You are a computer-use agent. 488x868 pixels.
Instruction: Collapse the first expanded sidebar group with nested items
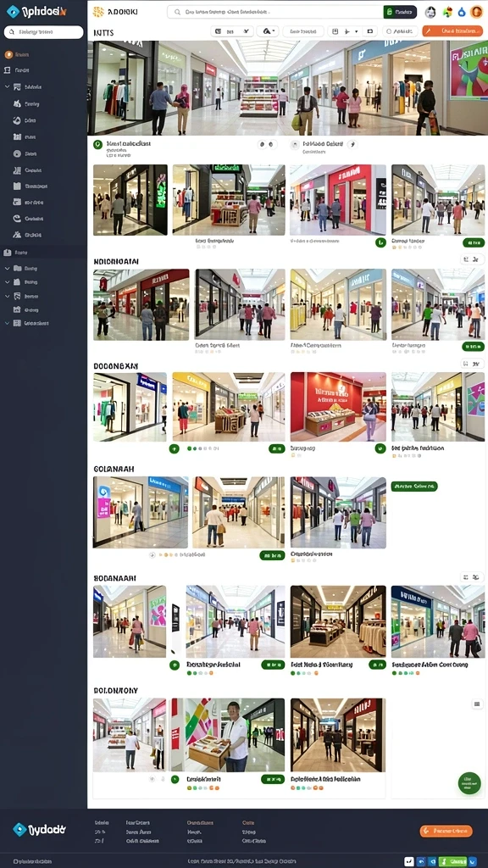pyautogui.click(x=7, y=87)
